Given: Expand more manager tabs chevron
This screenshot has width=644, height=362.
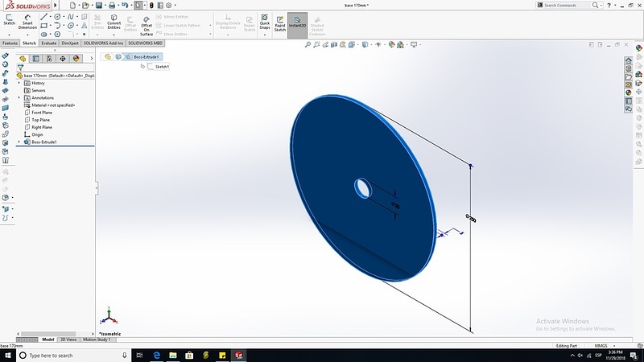Looking at the screenshot, I should point(92,59).
